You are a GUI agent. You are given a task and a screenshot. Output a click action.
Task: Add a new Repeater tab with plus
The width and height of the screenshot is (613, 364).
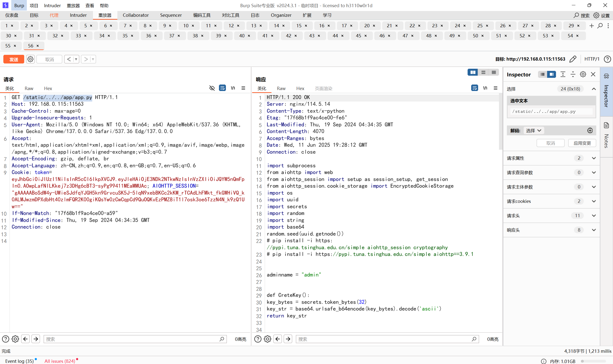click(591, 26)
